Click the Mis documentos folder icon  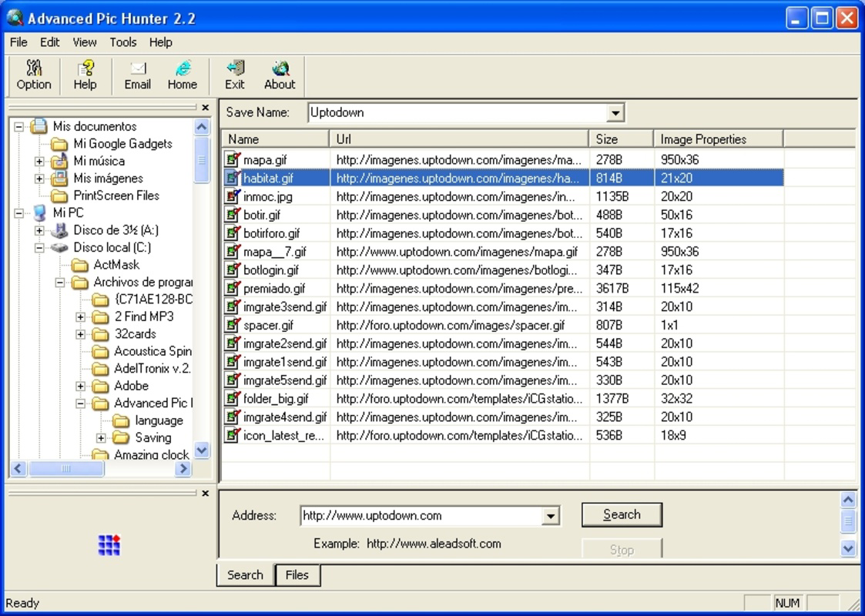pyautogui.click(x=39, y=126)
